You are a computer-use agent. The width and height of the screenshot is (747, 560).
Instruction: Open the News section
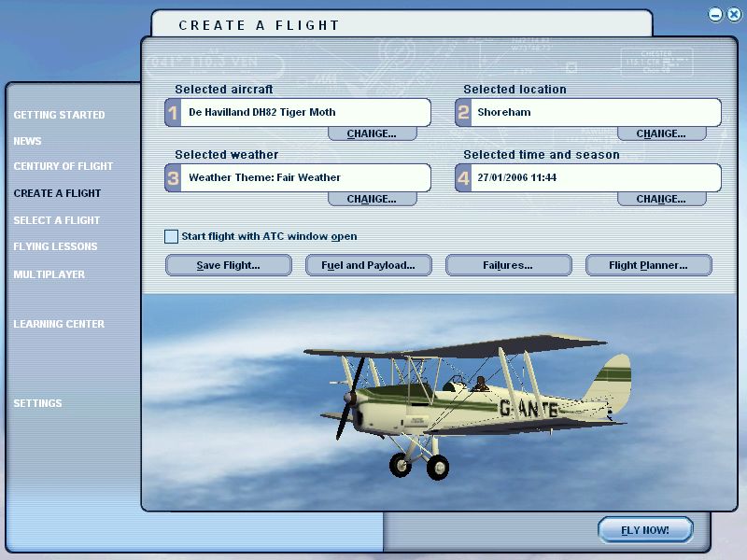[x=27, y=141]
